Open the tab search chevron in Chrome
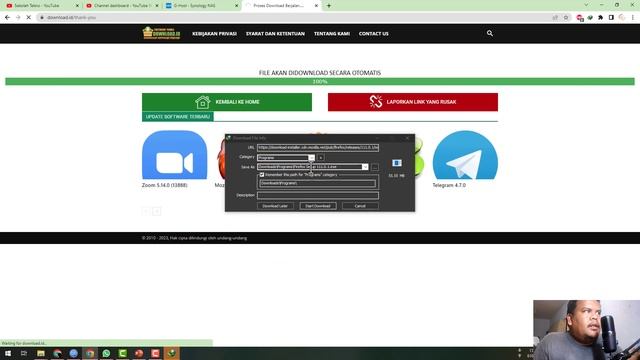Viewport: 640px width, 360px height. click(586, 5)
